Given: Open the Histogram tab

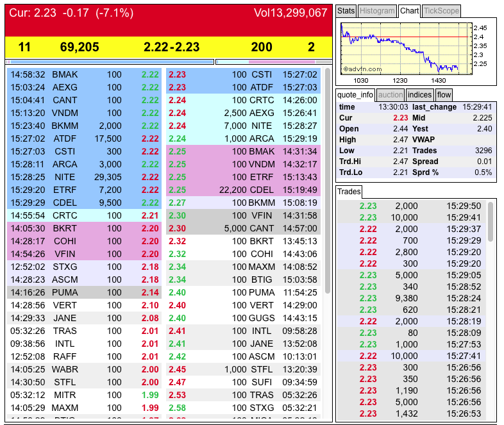Looking at the screenshot, I should tap(377, 11).
